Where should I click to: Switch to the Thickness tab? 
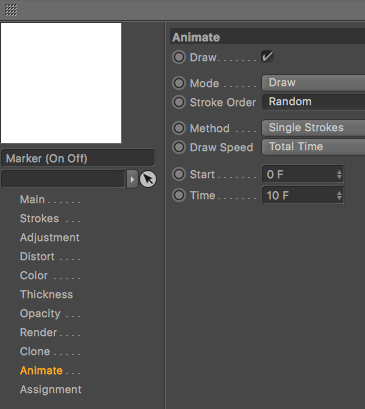46,294
